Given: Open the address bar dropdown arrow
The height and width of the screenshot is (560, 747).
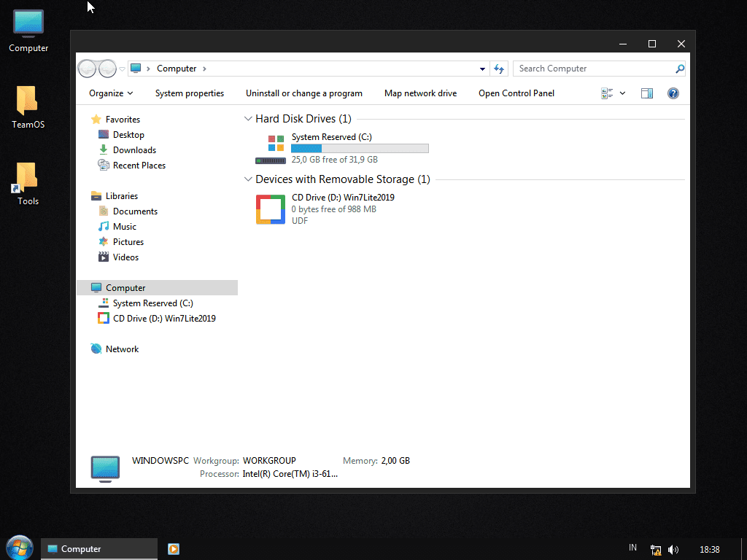Looking at the screenshot, I should (481, 68).
